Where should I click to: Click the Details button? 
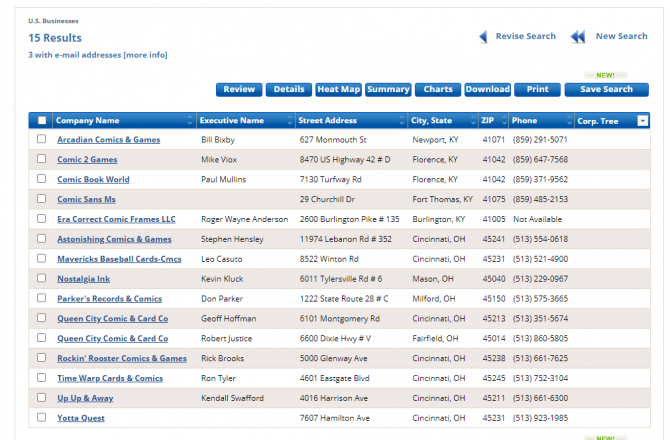(x=289, y=89)
